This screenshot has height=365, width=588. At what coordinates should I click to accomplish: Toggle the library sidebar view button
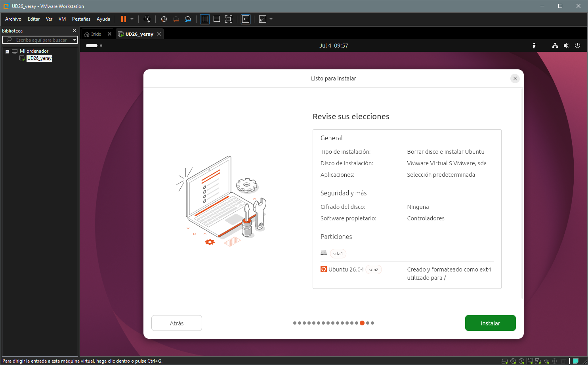pyautogui.click(x=205, y=19)
